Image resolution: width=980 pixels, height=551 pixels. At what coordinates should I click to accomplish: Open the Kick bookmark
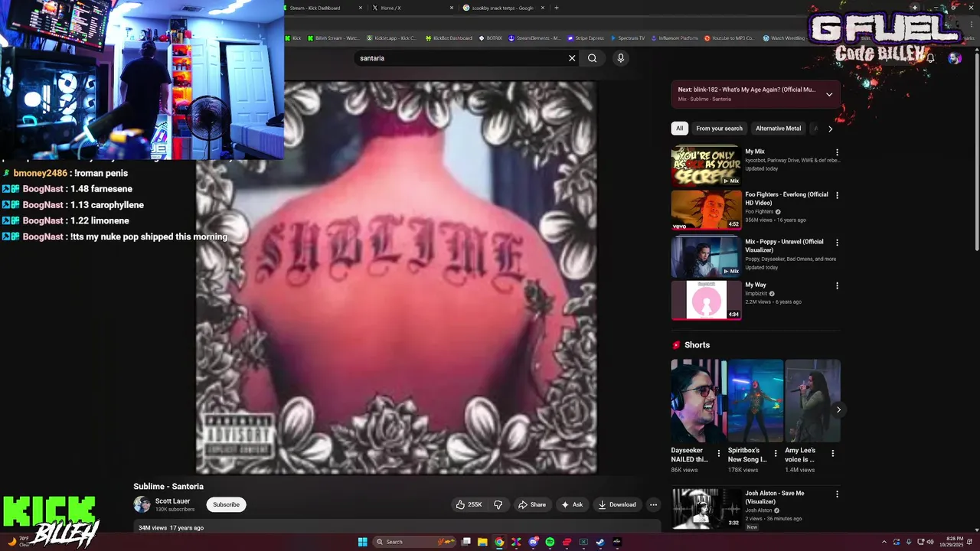(293, 37)
